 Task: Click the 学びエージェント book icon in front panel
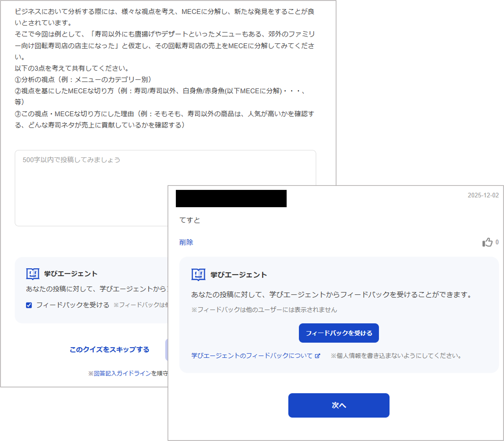tap(198, 275)
